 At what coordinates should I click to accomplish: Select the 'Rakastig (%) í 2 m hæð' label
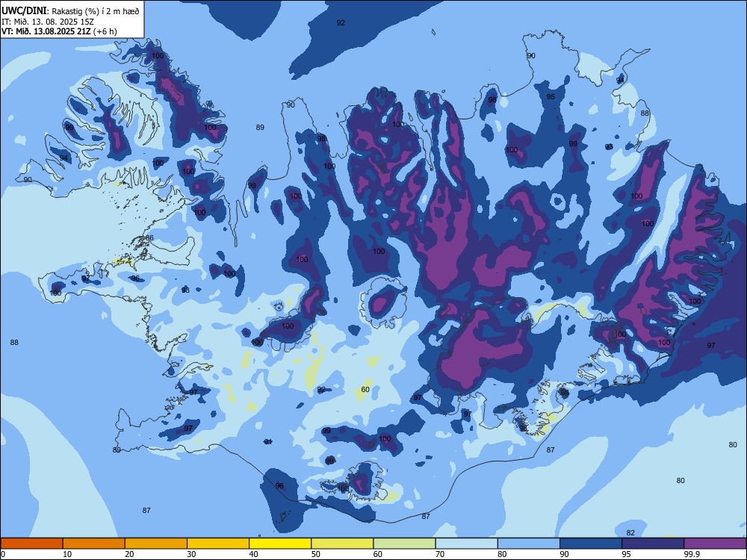coord(96,11)
